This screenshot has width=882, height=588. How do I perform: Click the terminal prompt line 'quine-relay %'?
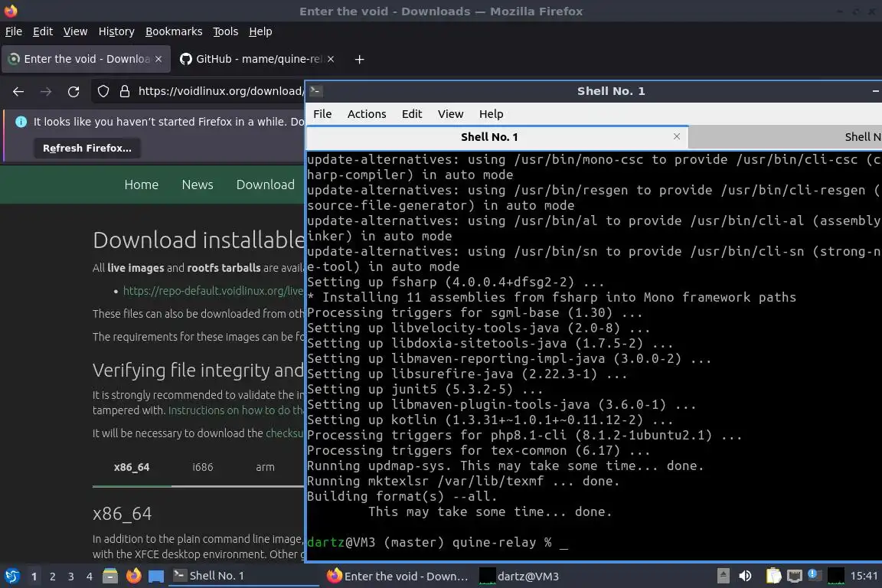[438, 542]
